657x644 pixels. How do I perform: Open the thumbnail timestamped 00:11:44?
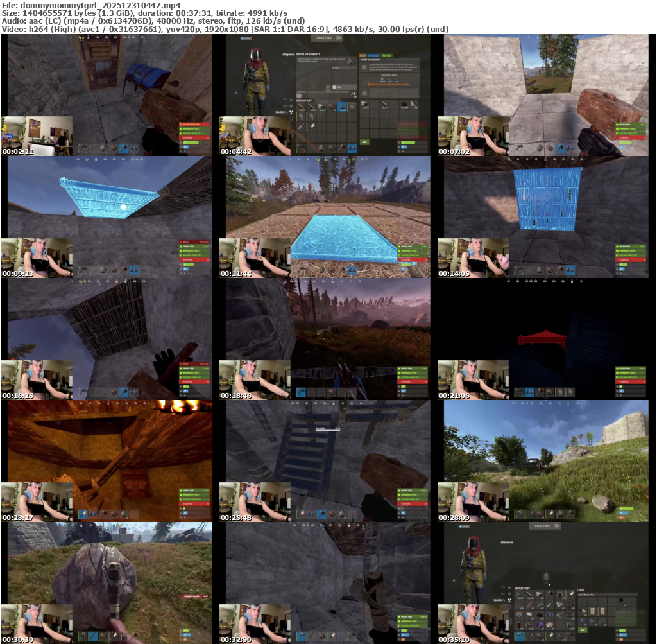(x=328, y=217)
